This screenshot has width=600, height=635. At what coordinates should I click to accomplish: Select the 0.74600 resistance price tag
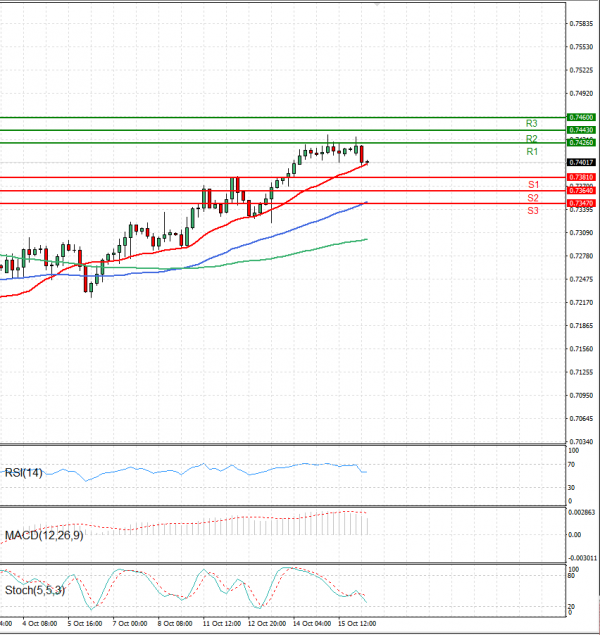point(581,117)
